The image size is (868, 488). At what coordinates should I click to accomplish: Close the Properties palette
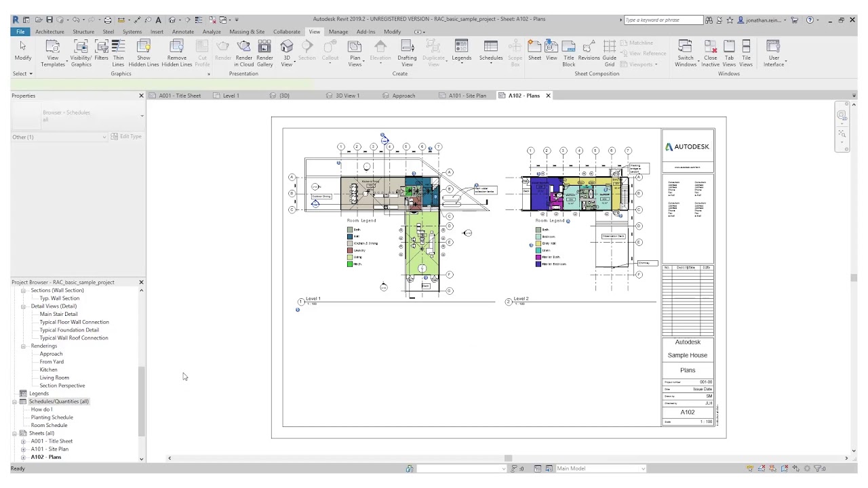pos(141,96)
